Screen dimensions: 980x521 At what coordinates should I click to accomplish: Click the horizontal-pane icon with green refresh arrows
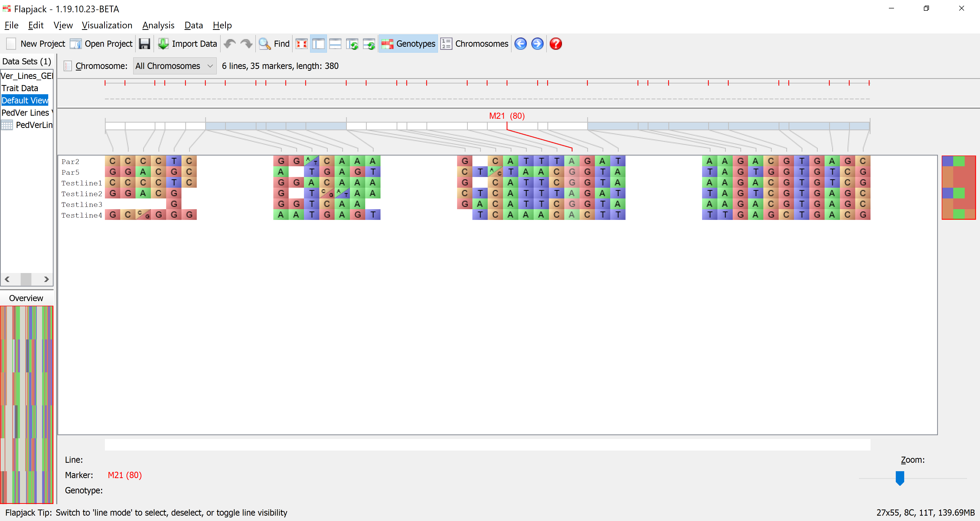tap(369, 44)
